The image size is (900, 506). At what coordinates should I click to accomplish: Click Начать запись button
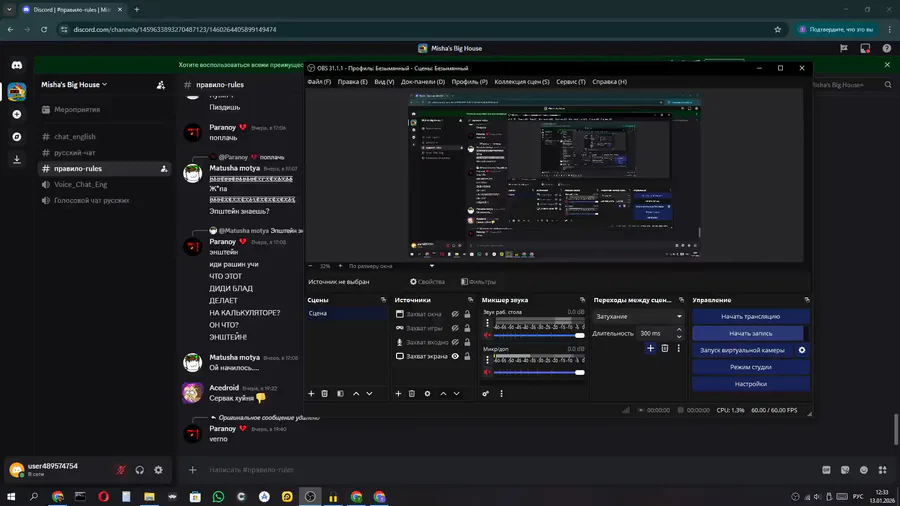point(748,333)
